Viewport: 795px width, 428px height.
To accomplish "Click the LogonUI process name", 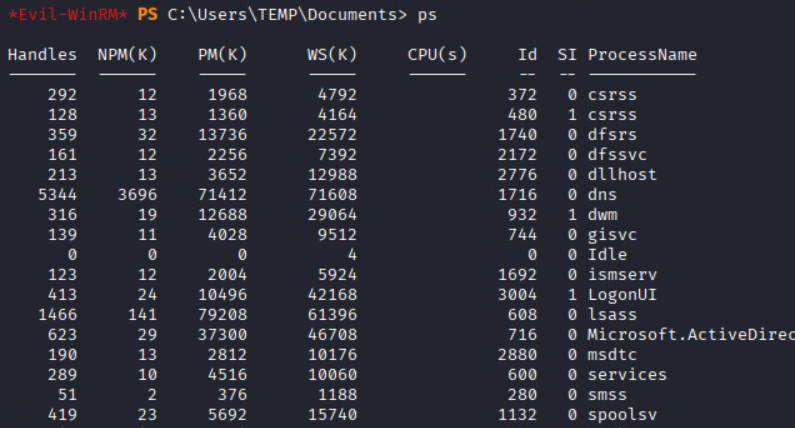I will click(x=622, y=295).
